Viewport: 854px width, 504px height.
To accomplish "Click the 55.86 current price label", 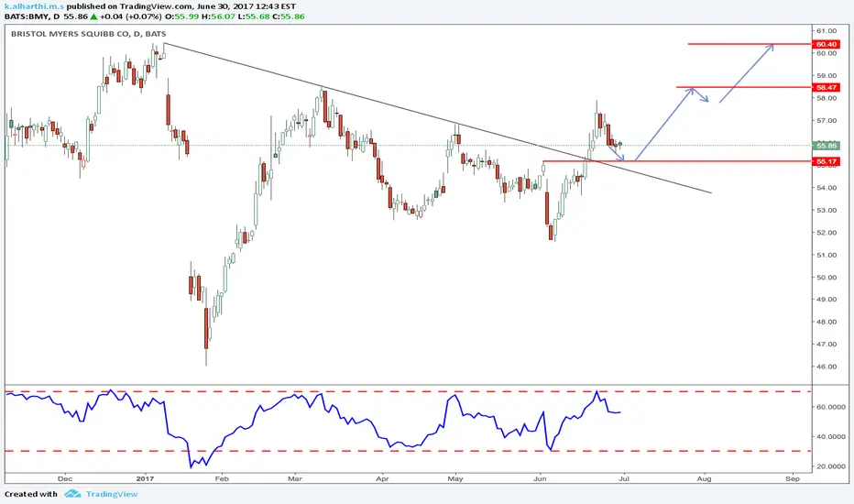I will coord(827,146).
